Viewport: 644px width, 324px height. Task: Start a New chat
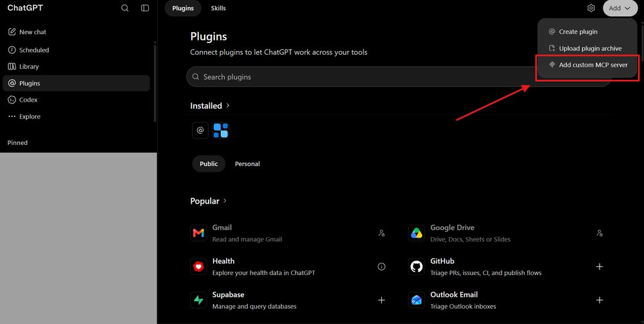coord(76,32)
